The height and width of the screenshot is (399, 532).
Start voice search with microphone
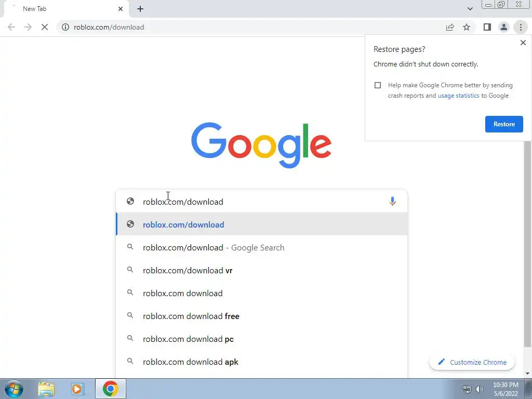click(x=392, y=202)
